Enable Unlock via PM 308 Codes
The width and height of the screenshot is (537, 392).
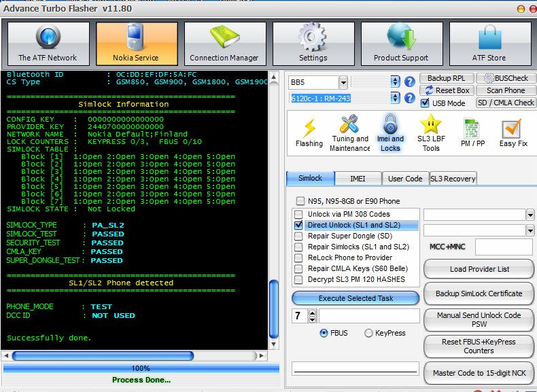[x=299, y=214]
